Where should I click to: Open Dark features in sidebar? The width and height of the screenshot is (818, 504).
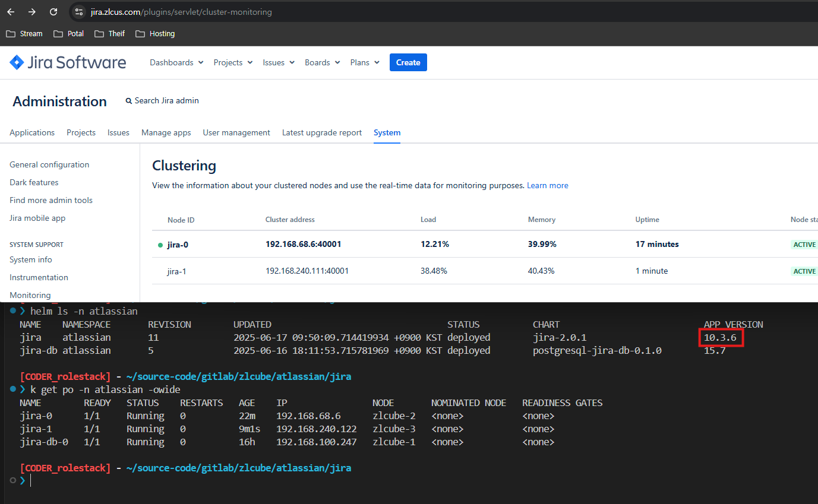[34, 183]
